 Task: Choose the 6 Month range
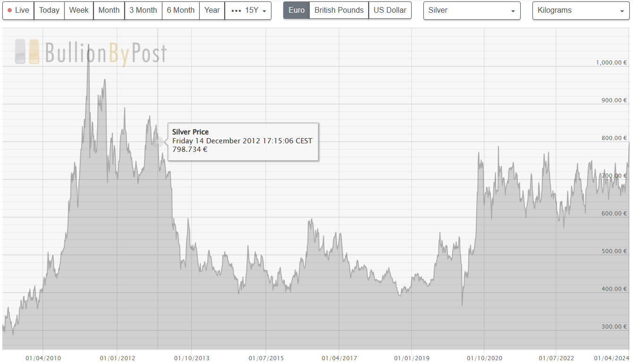(x=180, y=10)
